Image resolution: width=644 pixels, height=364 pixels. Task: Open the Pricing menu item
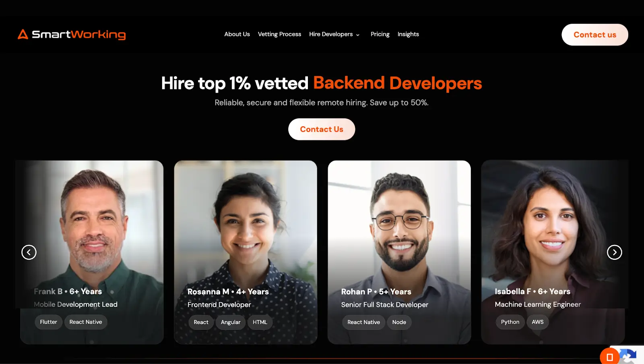(x=380, y=34)
